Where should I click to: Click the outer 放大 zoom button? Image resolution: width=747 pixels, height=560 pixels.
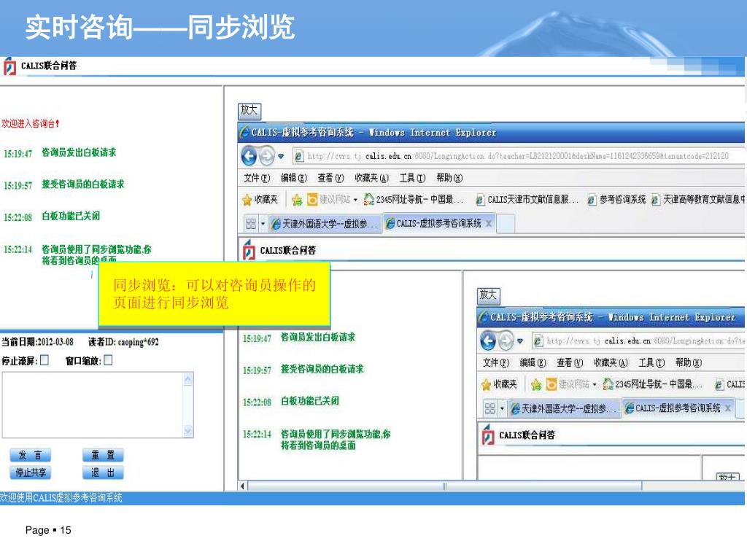coord(249,111)
